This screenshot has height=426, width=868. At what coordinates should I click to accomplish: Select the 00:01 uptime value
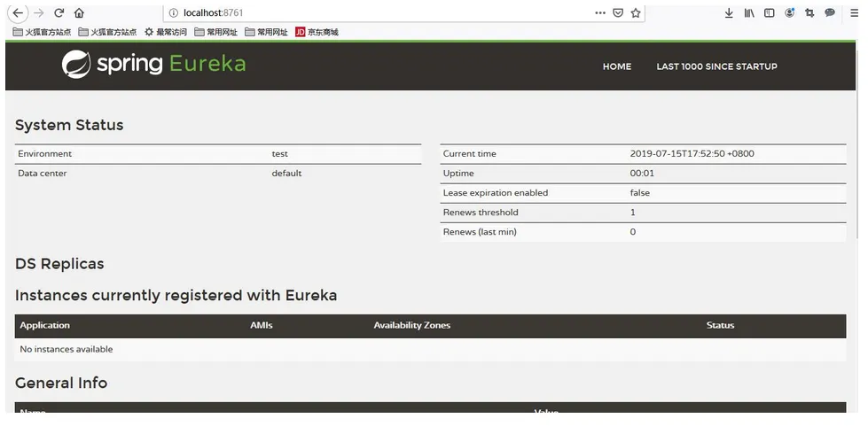(x=642, y=174)
